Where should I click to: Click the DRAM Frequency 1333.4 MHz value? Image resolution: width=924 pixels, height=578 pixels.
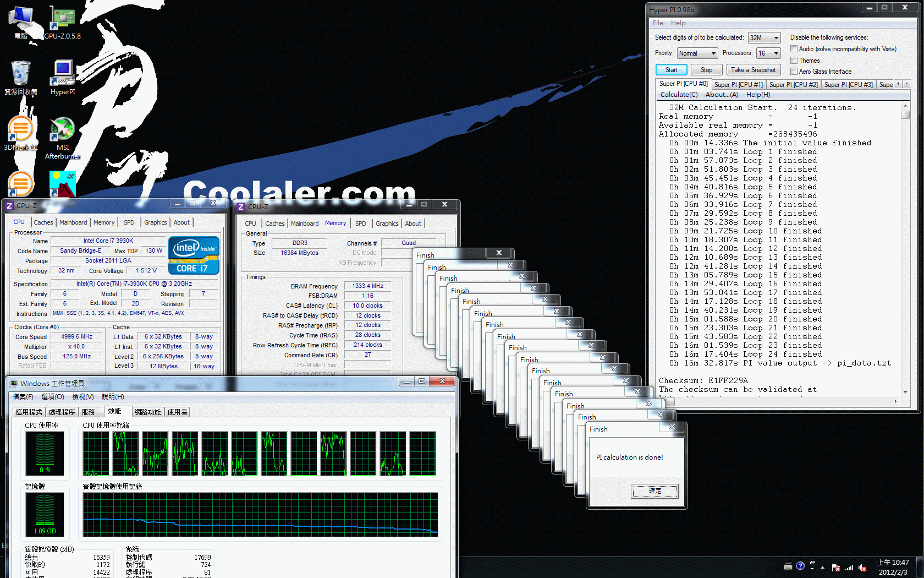click(x=368, y=286)
